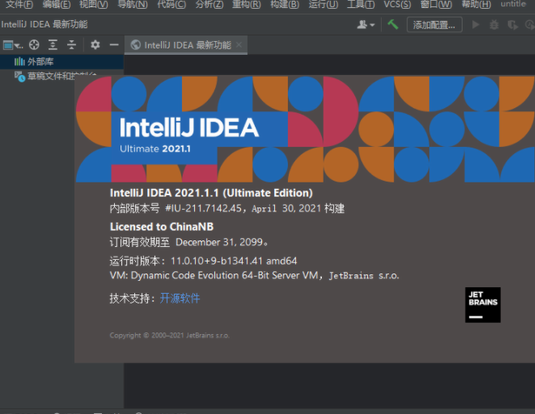This screenshot has width=535, height=414.
Task: Open project panel gear settings
Action: pos(95,45)
